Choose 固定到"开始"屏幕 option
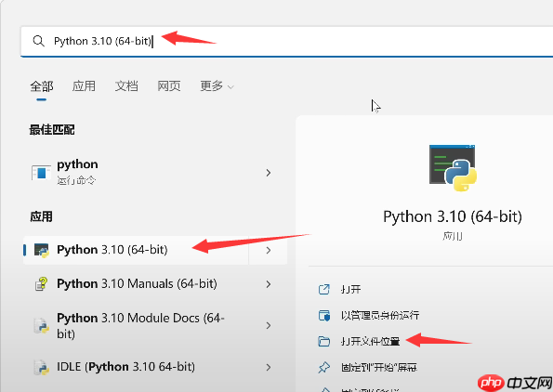The image size is (553, 392). pos(379,367)
